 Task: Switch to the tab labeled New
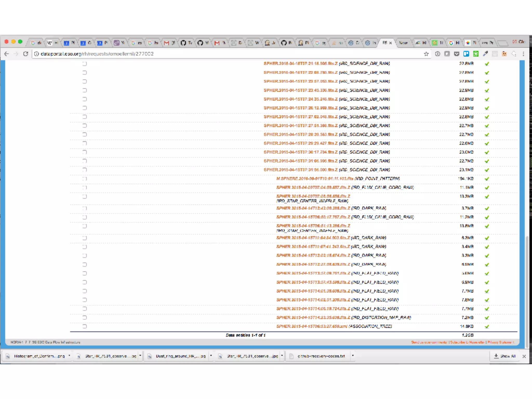(403, 43)
